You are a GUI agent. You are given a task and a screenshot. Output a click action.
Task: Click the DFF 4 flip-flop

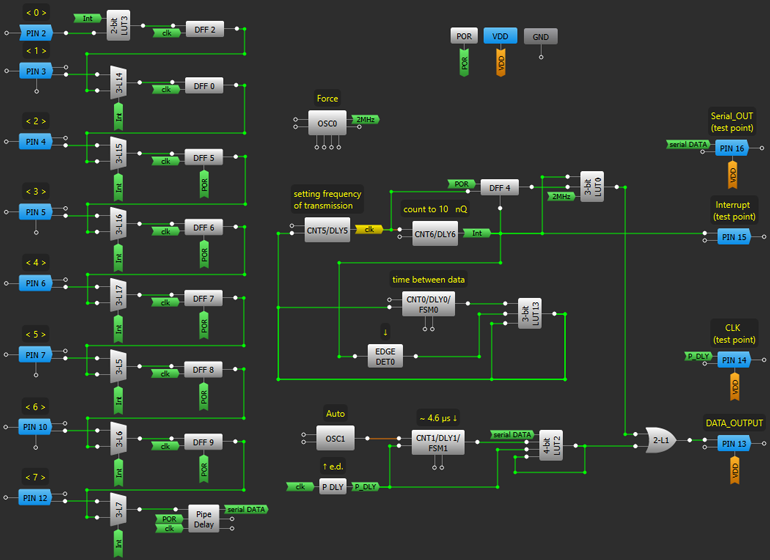tap(500, 187)
